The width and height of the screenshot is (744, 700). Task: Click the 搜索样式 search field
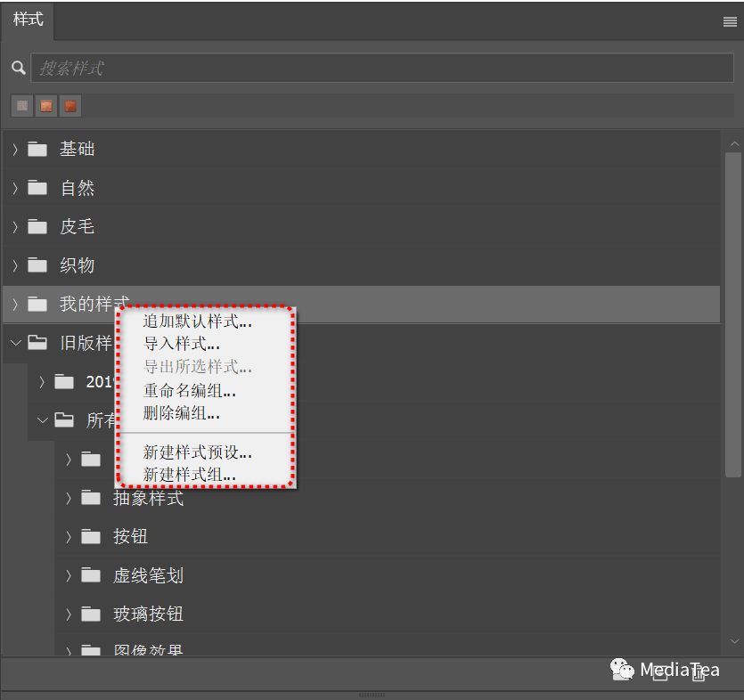click(x=382, y=68)
